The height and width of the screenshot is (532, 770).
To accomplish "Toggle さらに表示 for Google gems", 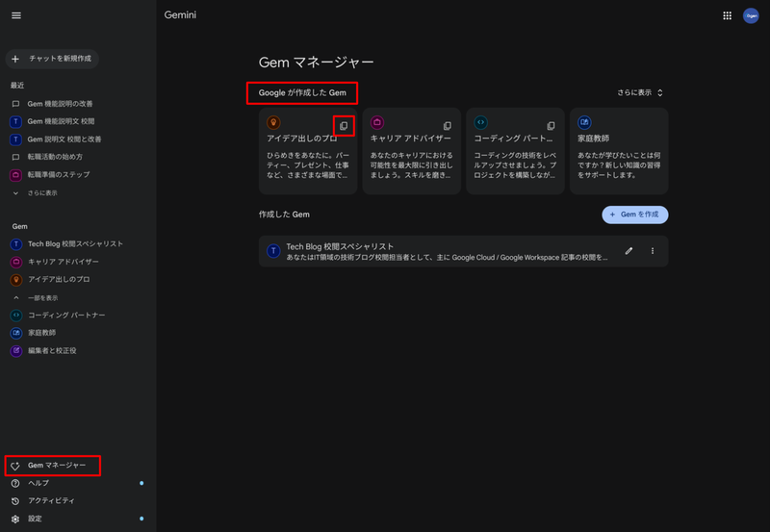I will pos(640,92).
